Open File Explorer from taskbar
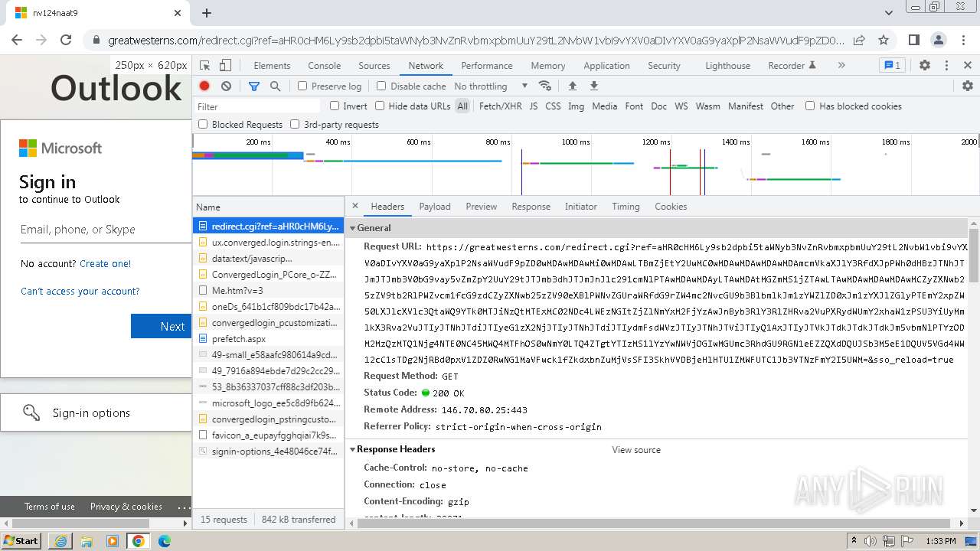The width and height of the screenshot is (980, 551). point(86,541)
